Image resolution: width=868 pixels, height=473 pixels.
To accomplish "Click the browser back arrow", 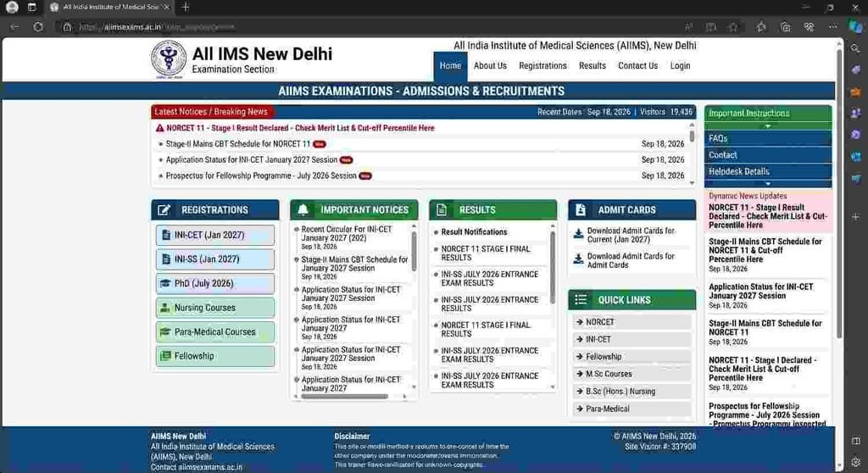I will click(x=14, y=26).
